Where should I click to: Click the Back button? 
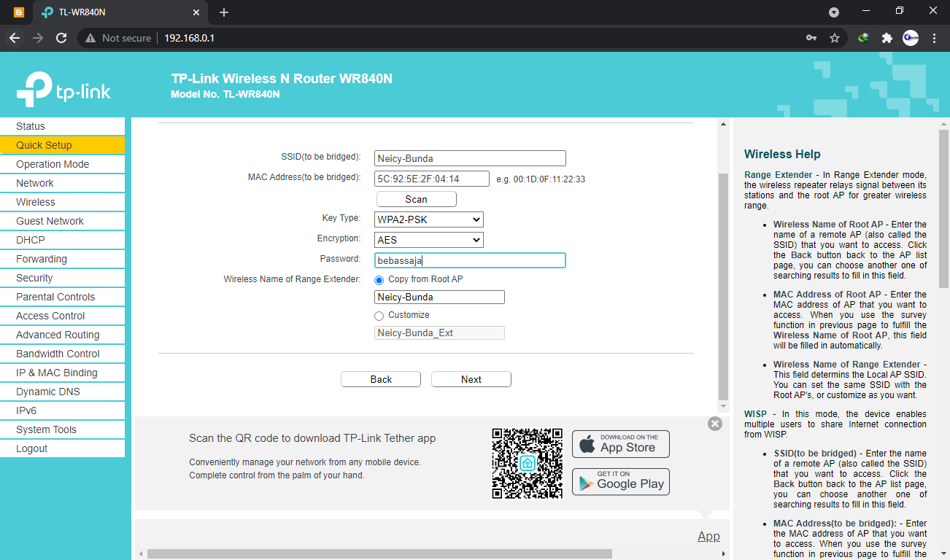coord(381,379)
